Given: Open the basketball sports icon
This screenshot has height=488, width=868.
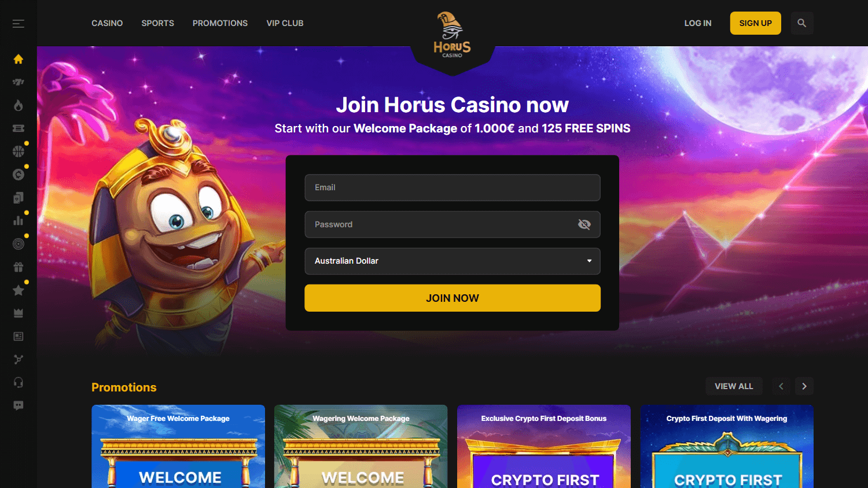Looking at the screenshot, I should [x=19, y=151].
